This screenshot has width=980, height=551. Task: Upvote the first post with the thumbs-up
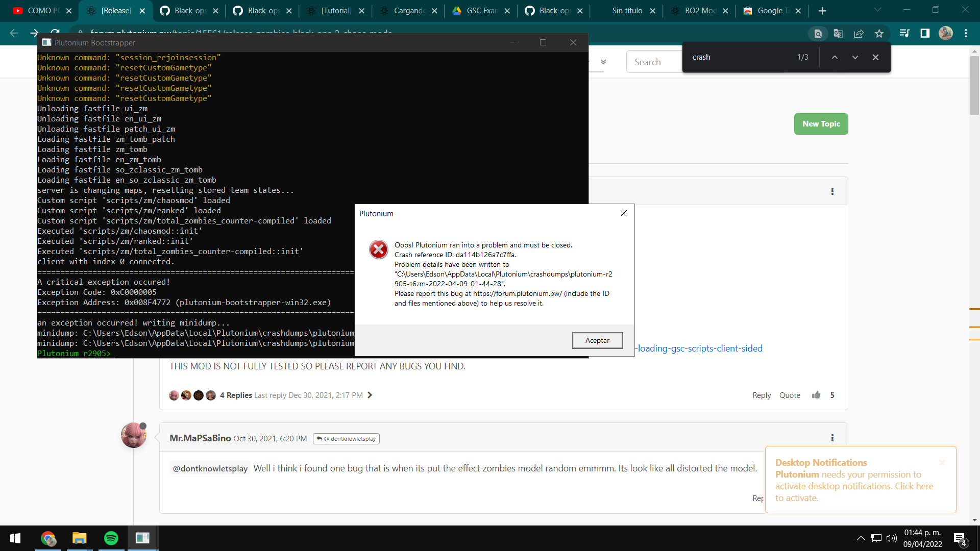[816, 395]
